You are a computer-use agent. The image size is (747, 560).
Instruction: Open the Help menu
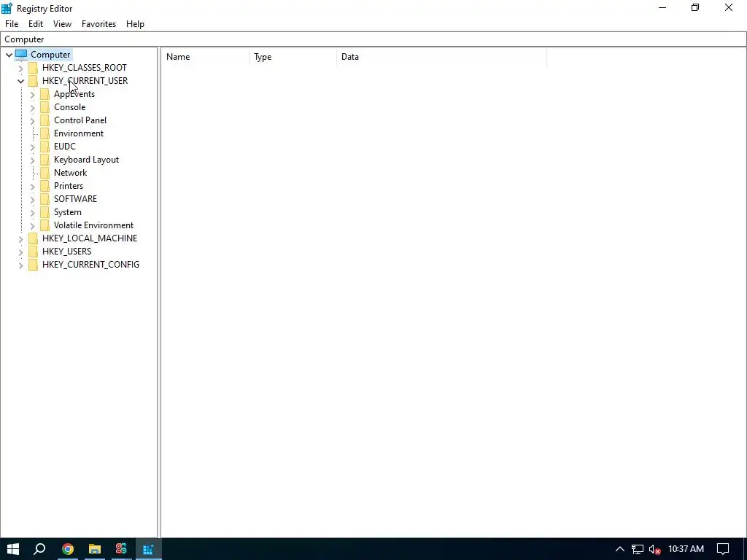(x=135, y=24)
